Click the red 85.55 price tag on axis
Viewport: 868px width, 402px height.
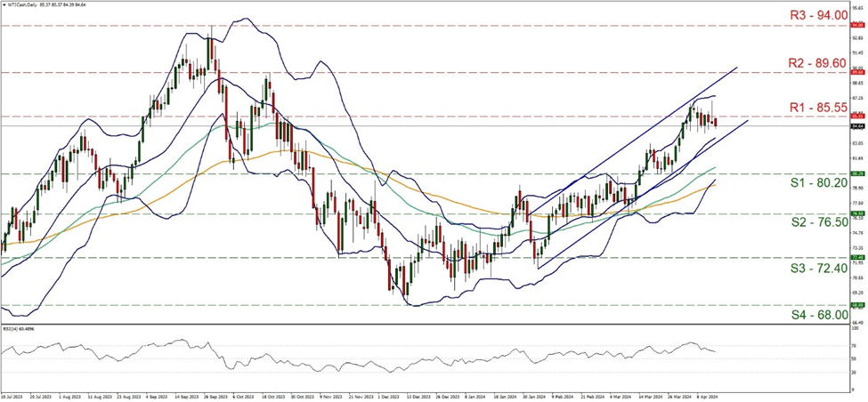(858, 117)
